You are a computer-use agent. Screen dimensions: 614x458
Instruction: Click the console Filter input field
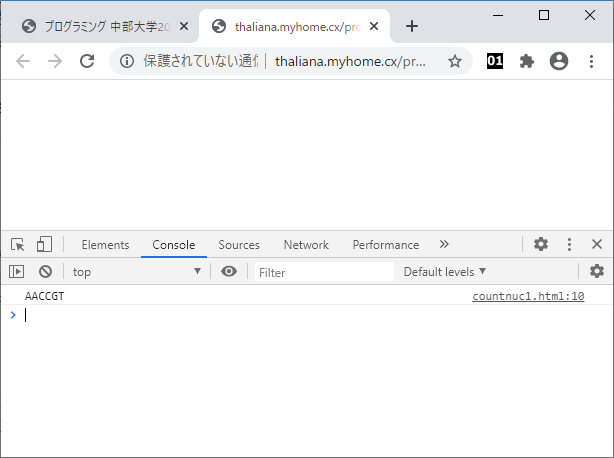pos(324,272)
